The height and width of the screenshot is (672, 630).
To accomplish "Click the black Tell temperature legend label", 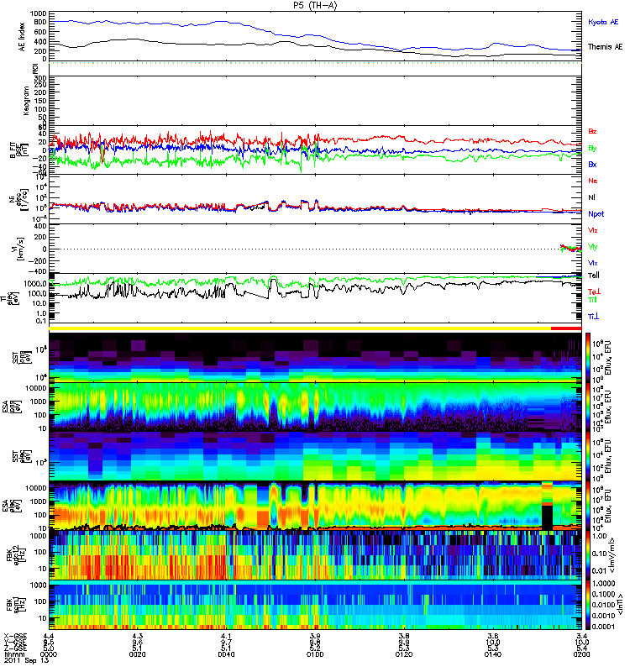I will pos(594,276).
